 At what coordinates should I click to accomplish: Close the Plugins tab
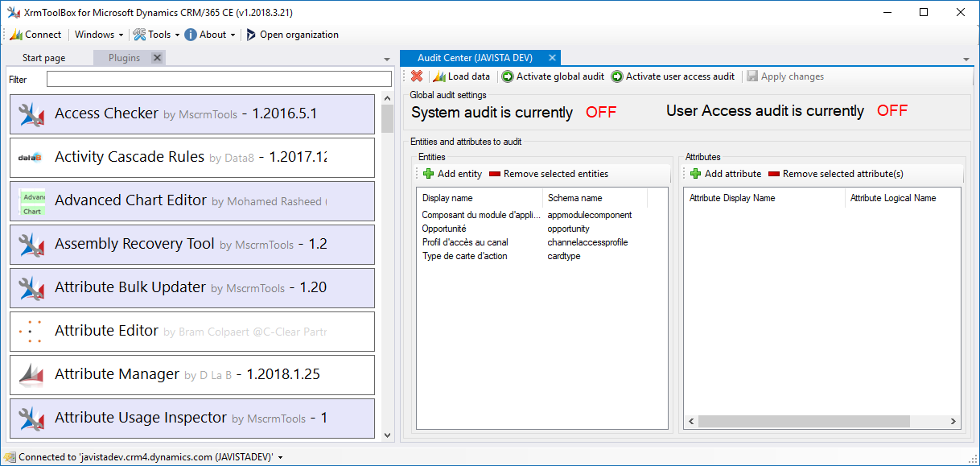click(x=157, y=58)
